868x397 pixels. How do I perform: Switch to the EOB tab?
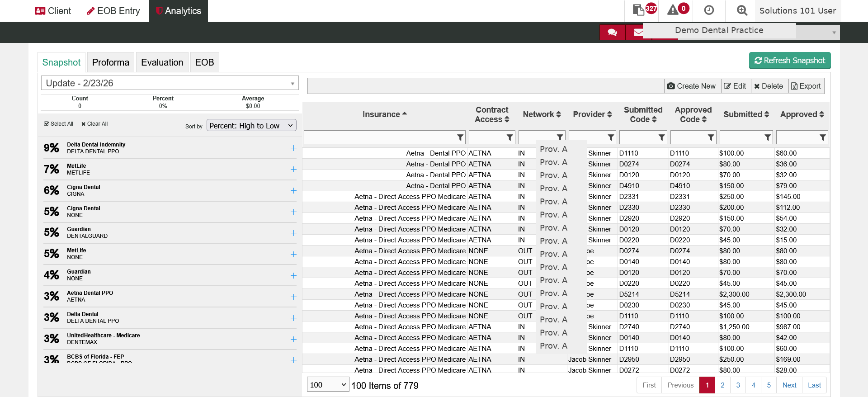tap(205, 62)
